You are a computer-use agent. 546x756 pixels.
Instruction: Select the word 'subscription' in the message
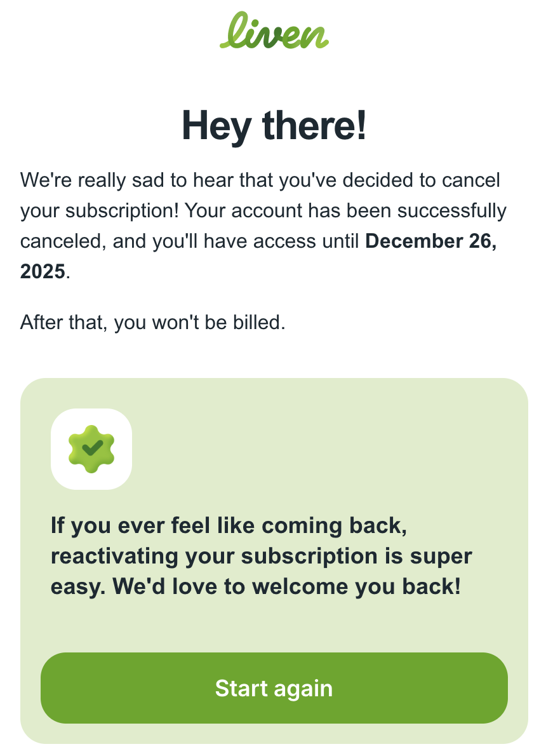pyautogui.click(x=280, y=555)
